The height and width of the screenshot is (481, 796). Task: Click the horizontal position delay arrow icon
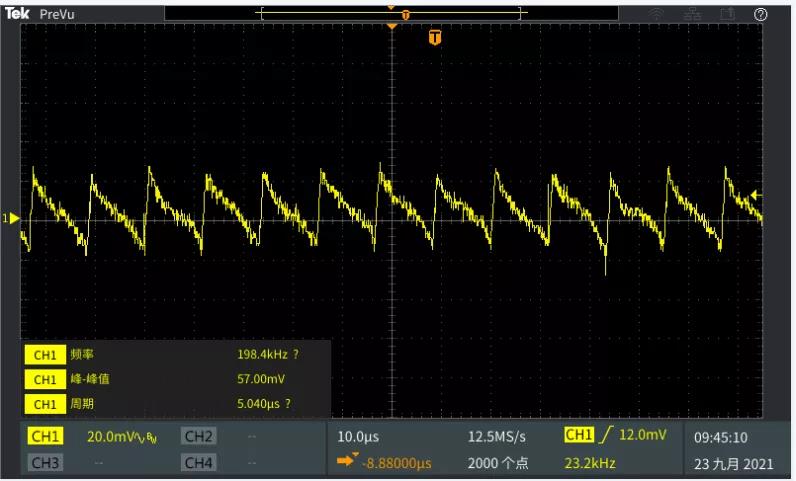click(348, 460)
